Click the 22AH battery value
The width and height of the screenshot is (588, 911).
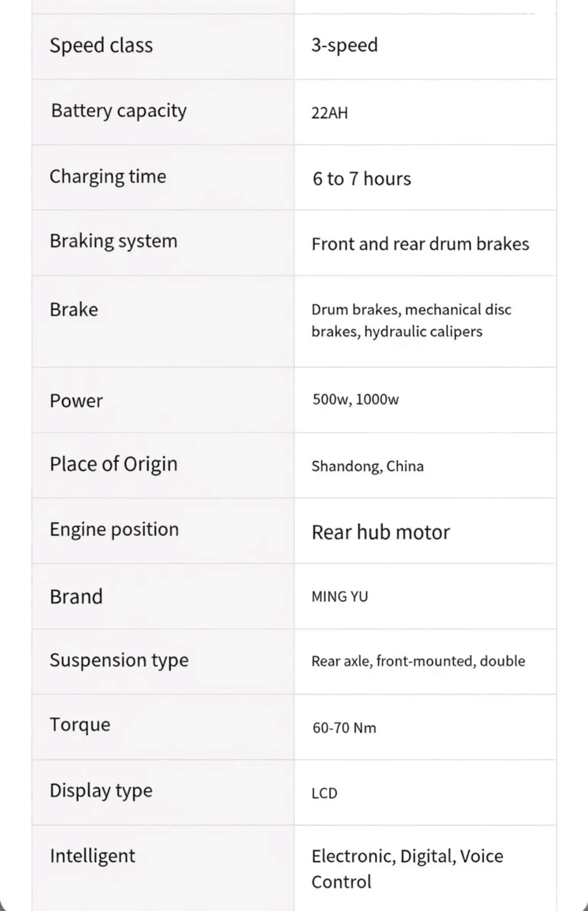click(330, 113)
